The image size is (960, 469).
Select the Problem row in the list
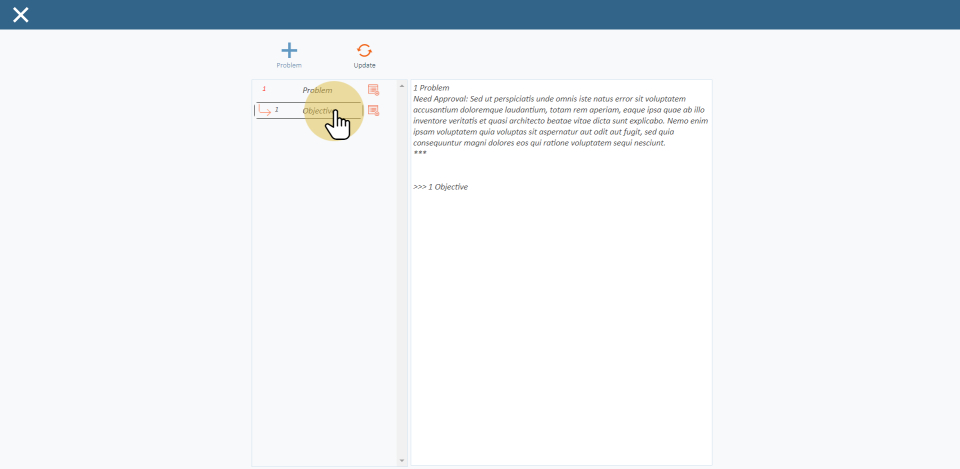click(317, 90)
